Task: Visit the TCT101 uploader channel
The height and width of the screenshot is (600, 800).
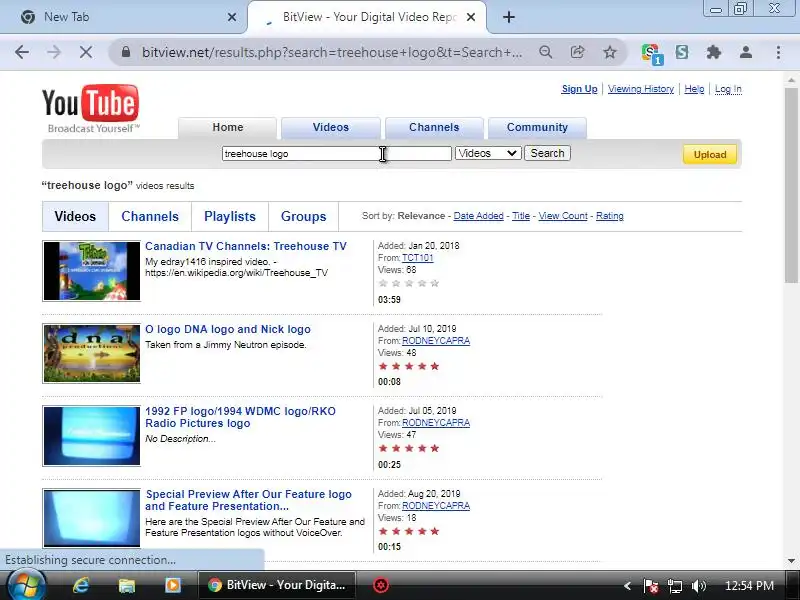Action: pos(417,258)
